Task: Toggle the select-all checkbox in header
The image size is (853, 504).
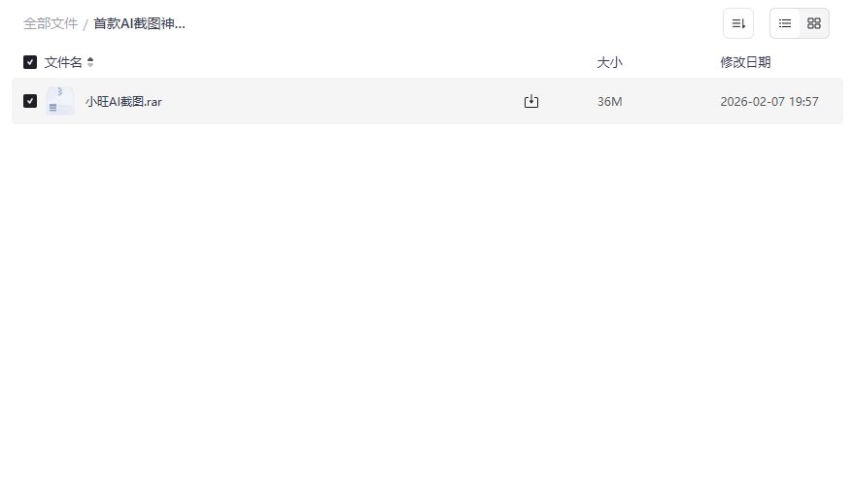Action: point(30,62)
